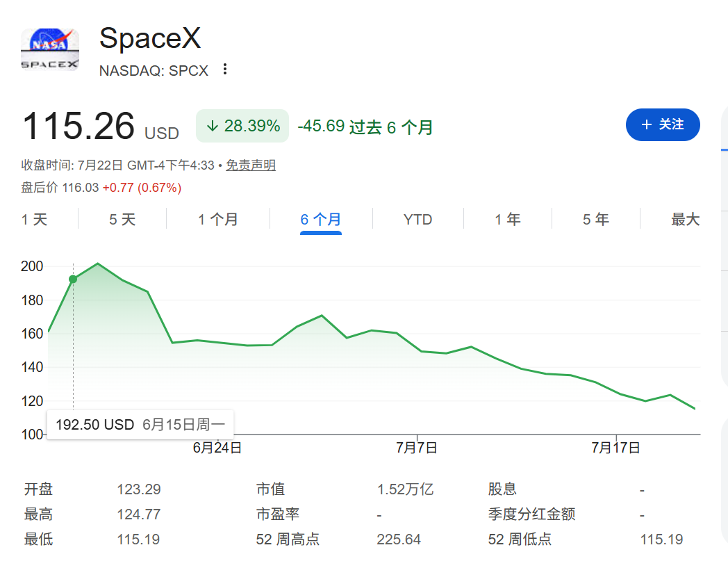The height and width of the screenshot is (568, 728).
Task: Click the 6月24日 axis date label
Action: click(217, 448)
